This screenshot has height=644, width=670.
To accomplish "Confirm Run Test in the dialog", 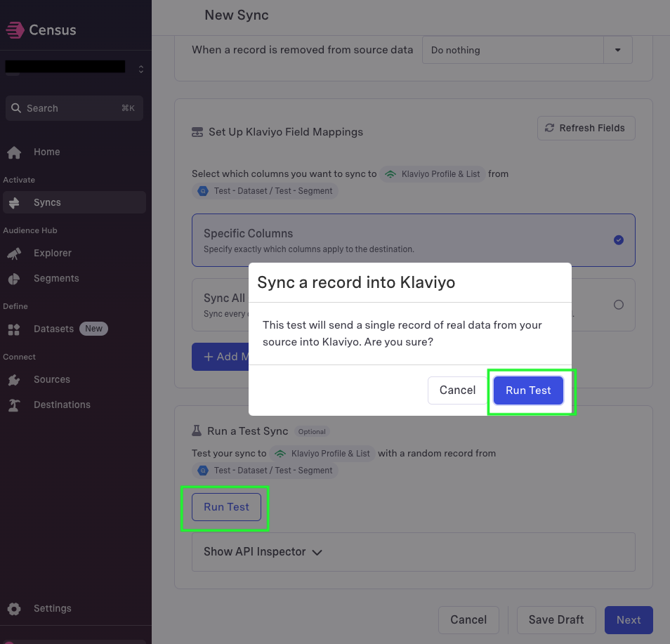I will click(528, 390).
